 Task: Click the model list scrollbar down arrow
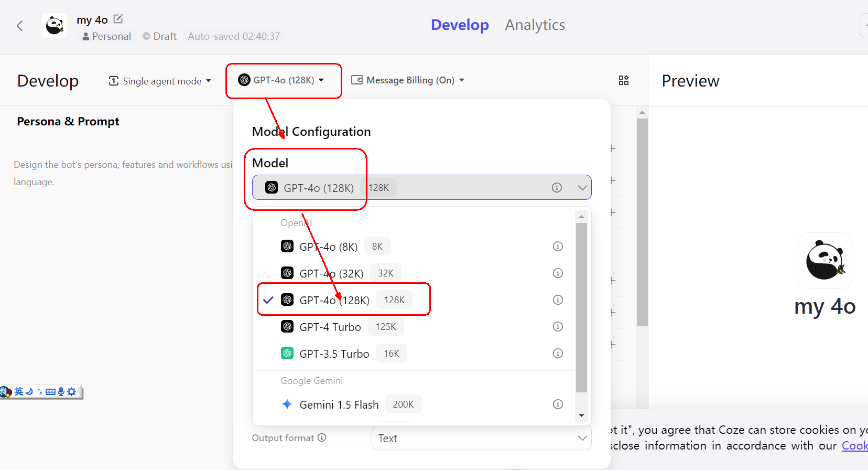[581, 415]
